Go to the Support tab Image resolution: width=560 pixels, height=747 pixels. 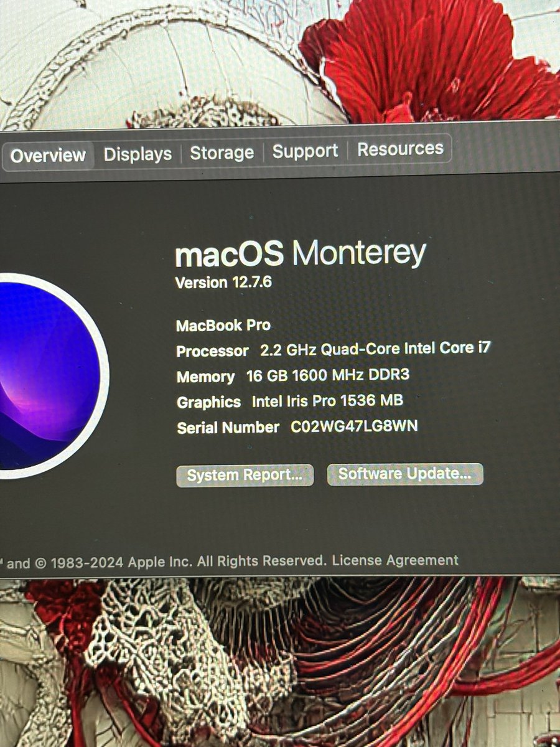(306, 151)
